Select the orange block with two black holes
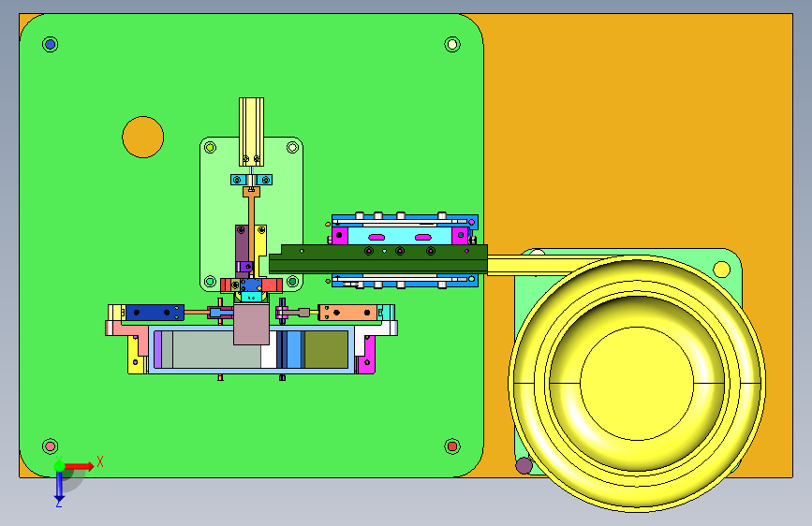This screenshot has height=526, width=812. [x=347, y=313]
